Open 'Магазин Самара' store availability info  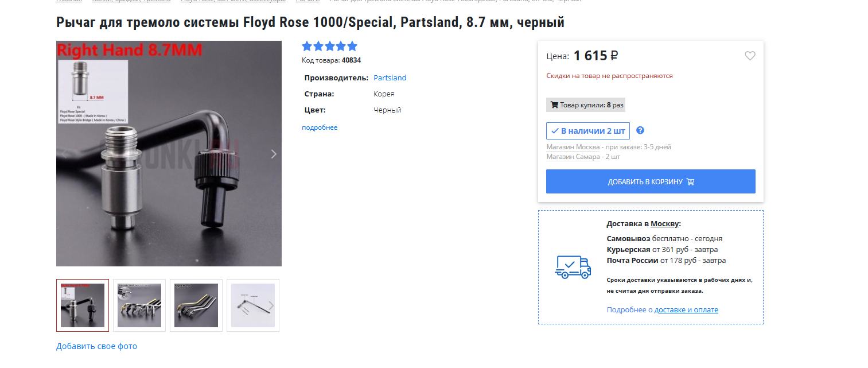[573, 157]
